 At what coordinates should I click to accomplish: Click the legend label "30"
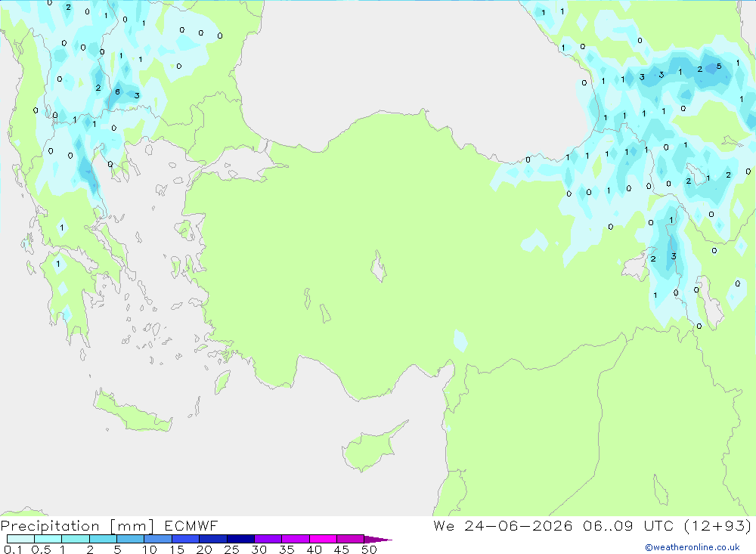tap(259, 549)
